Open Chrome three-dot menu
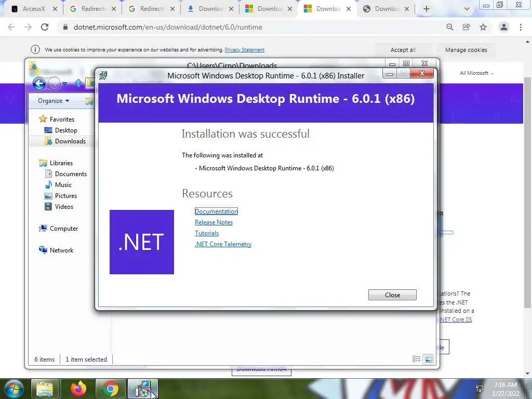The height and width of the screenshot is (399, 532). click(x=521, y=27)
